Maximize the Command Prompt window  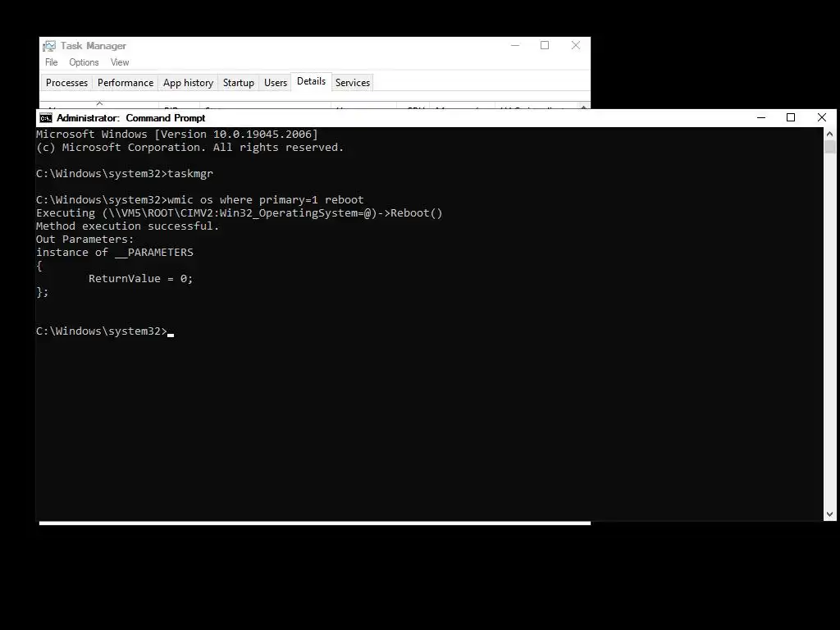[x=791, y=118]
